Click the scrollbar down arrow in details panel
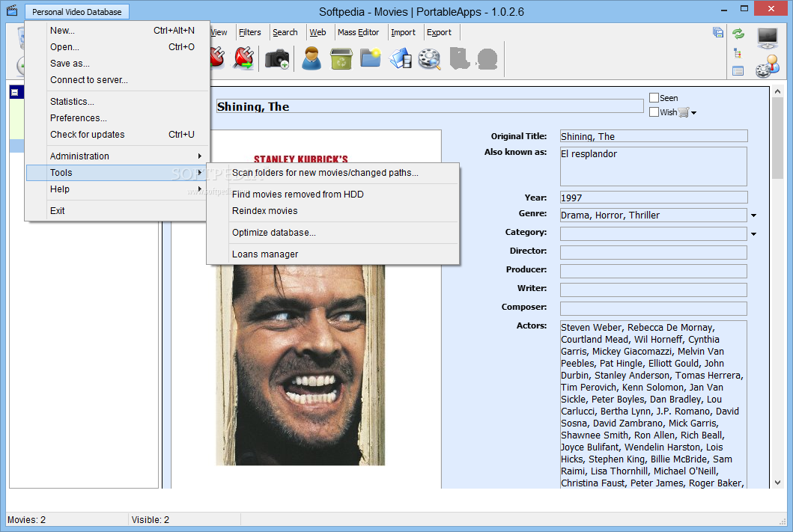The width and height of the screenshot is (793, 532). click(x=778, y=483)
